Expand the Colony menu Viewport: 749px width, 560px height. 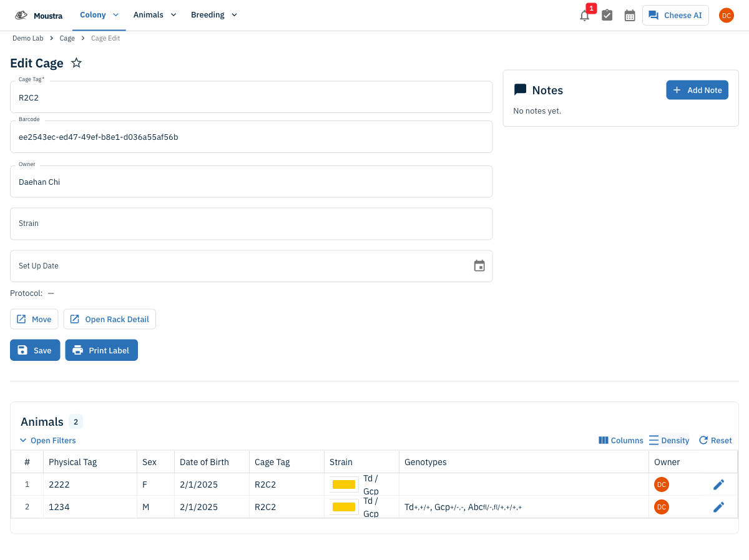[99, 15]
